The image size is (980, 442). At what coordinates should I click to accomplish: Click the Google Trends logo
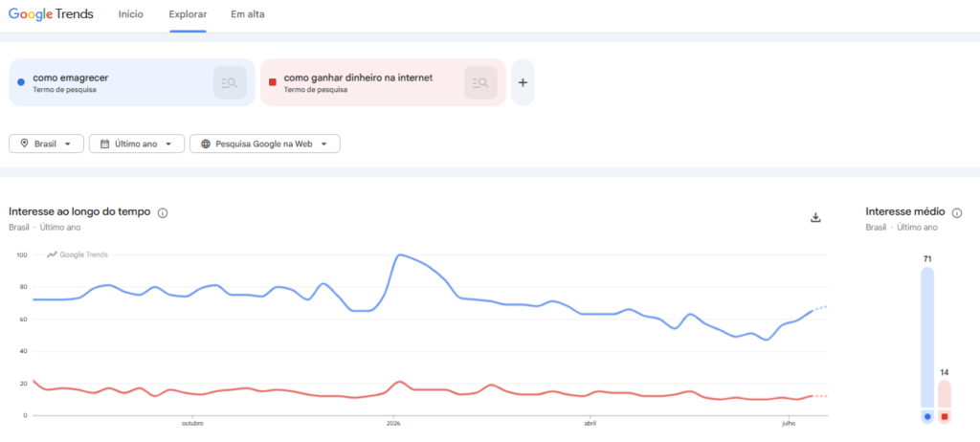pos(51,13)
